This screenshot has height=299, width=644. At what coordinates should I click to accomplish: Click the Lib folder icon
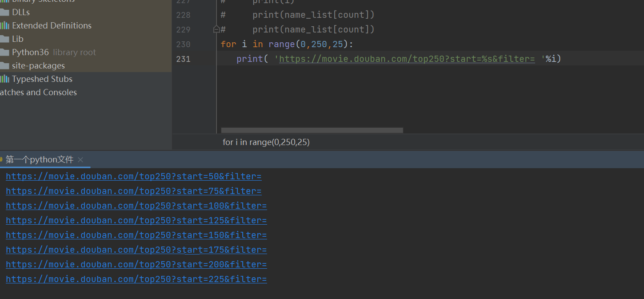point(4,39)
